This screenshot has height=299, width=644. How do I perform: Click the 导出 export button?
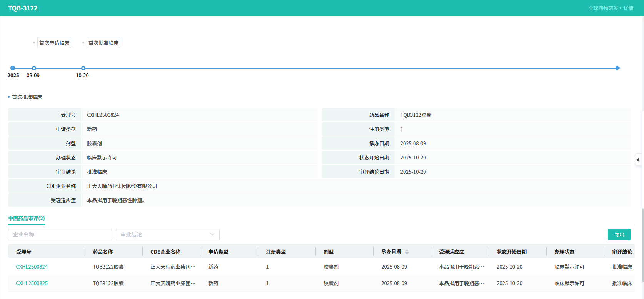pyautogui.click(x=619, y=234)
